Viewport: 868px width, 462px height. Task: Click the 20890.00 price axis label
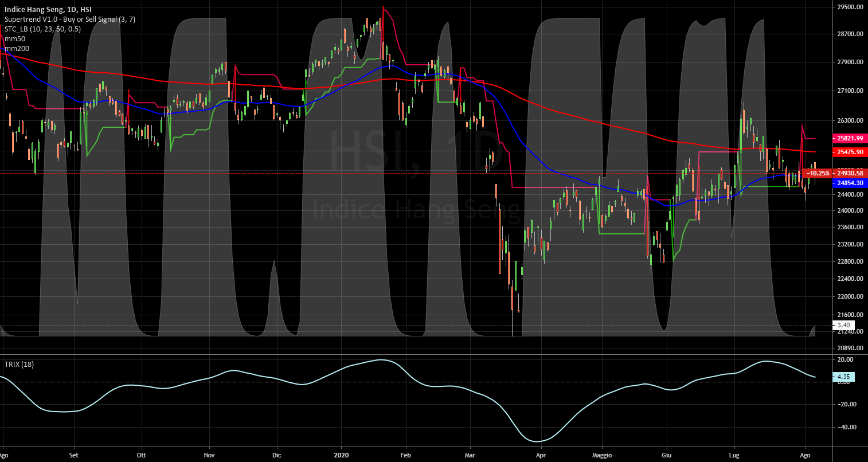(850, 349)
